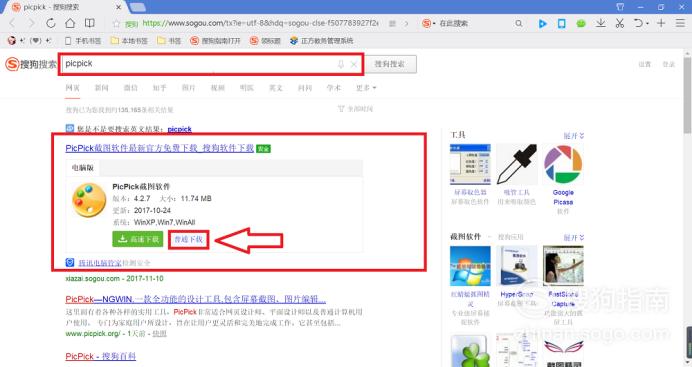Click the magnifier search icon in toolbar
The height and width of the screenshot is (367, 692).
click(x=519, y=23)
